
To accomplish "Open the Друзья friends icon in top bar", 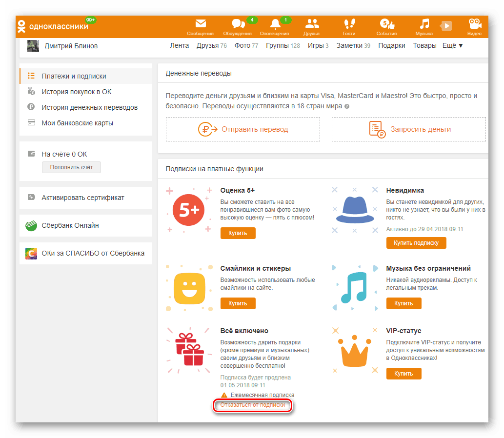I will click(x=312, y=24).
